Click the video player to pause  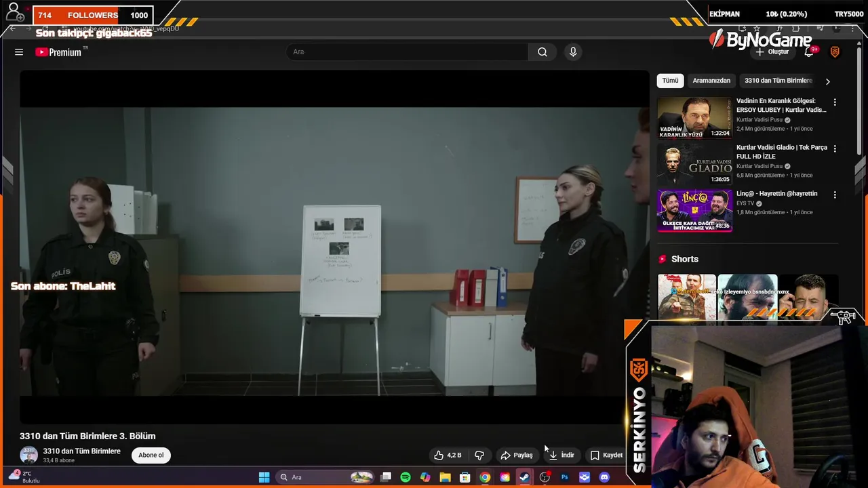coord(334,247)
